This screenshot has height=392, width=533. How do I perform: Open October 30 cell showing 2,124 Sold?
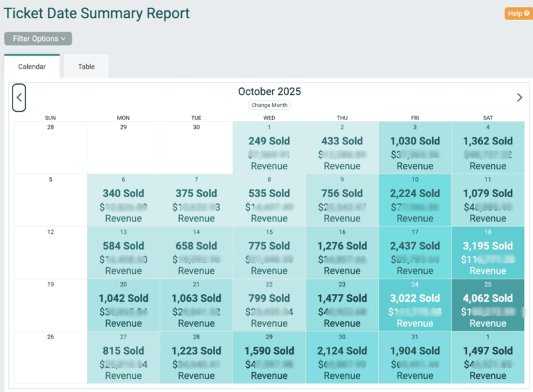pyautogui.click(x=342, y=357)
